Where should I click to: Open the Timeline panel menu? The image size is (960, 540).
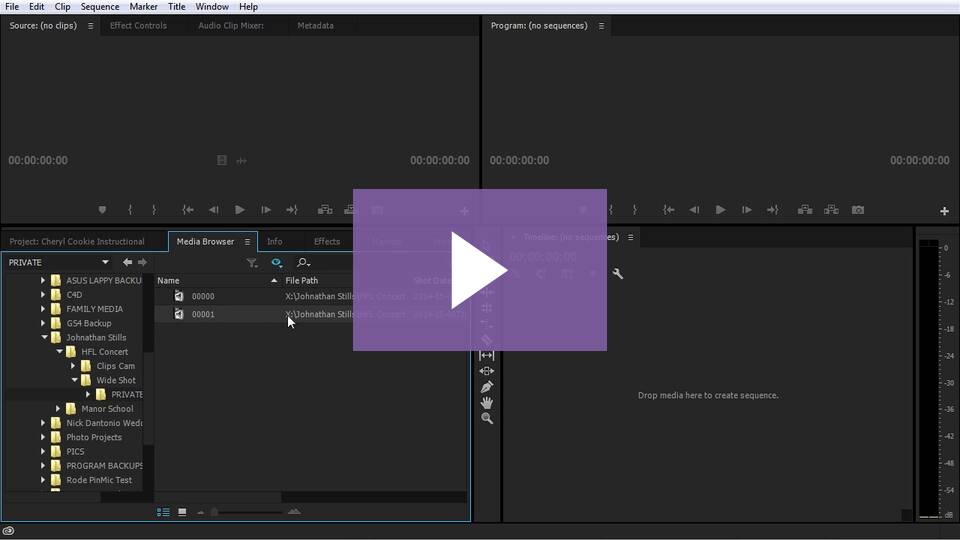click(x=631, y=237)
